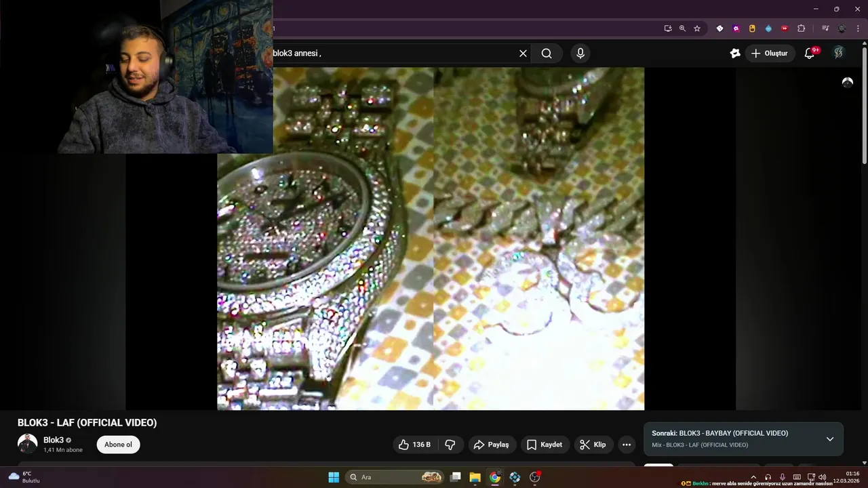Viewport: 868px width, 488px height.
Task: Open the white tag-shaped browser extension
Action: (x=719, y=28)
